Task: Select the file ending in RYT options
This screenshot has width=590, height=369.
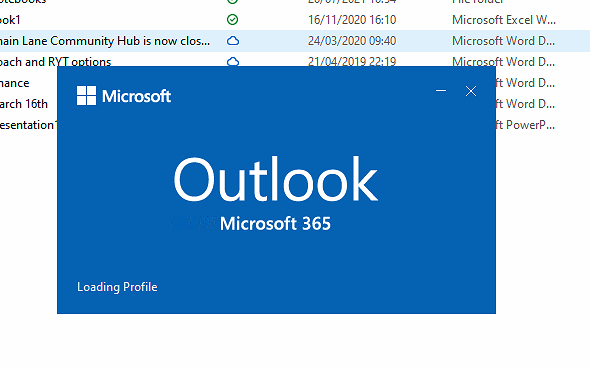Action: pos(55,62)
